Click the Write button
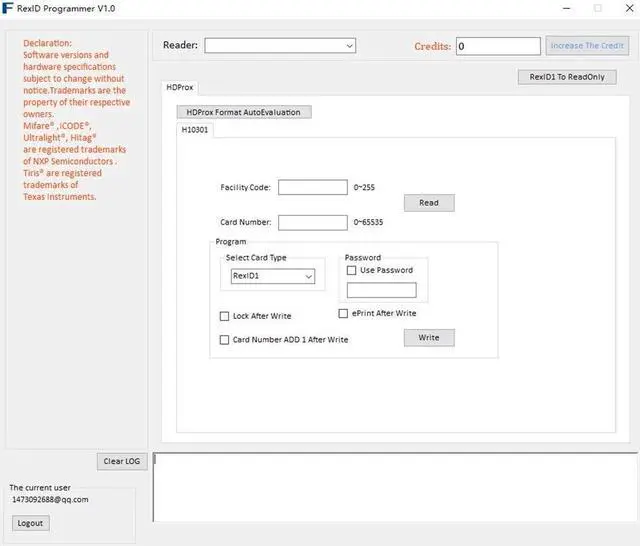This screenshot has height=546, width=640. [429, 338]
